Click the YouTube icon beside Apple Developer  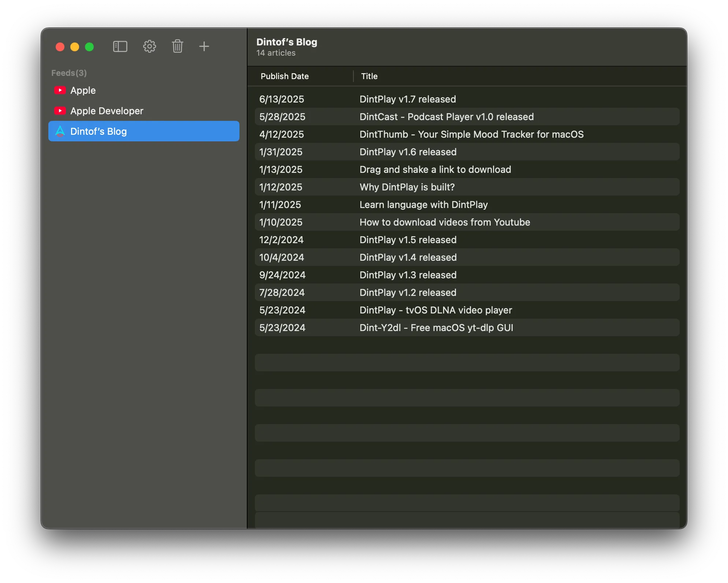tap(60, 111)
